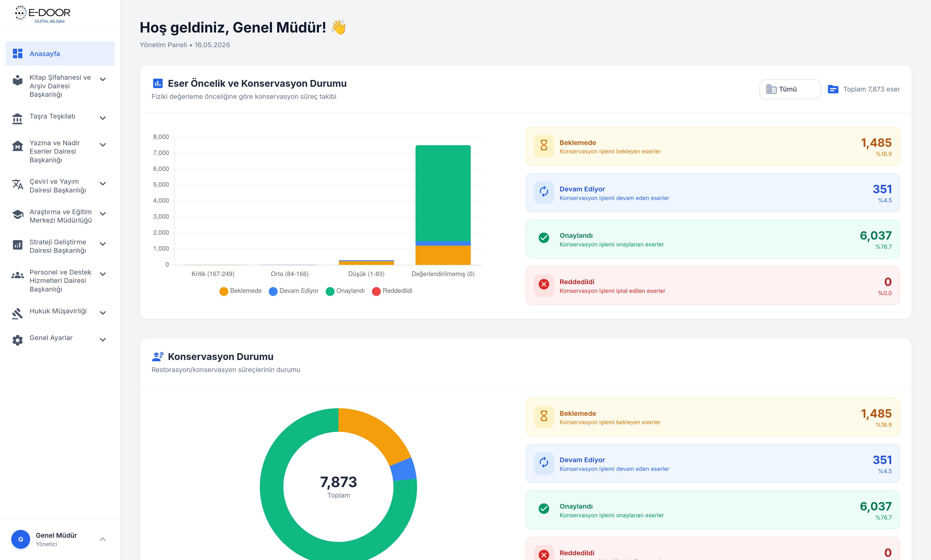The height and width of the screenshot is (560, 931).
Task: Open top Onaylandı 6,037 summary card
Action: [713, 239]
